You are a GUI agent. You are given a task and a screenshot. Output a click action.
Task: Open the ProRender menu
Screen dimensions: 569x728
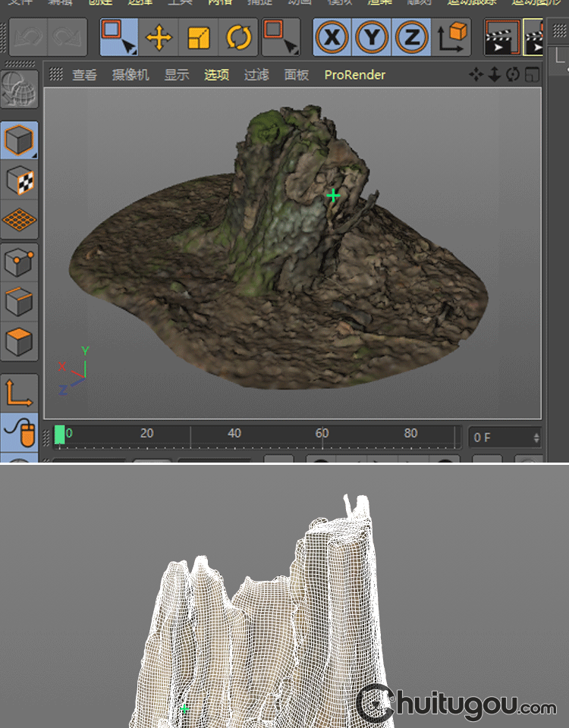tap(354, 75)
